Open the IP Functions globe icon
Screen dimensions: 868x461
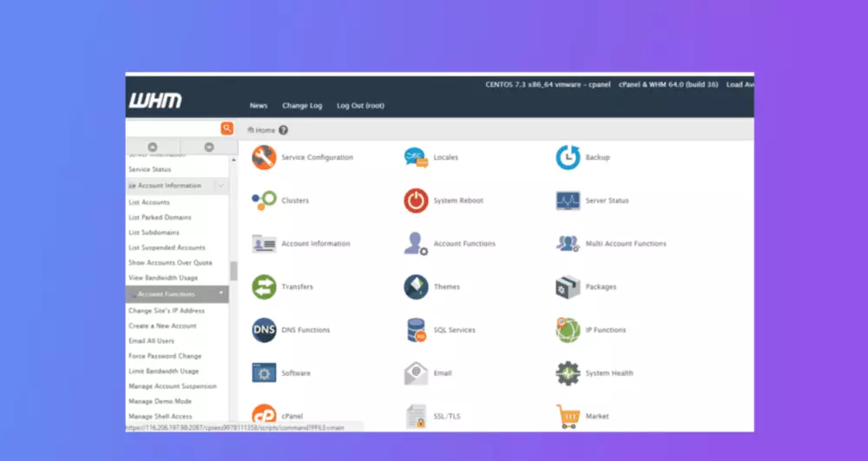[x=568, y=330]
